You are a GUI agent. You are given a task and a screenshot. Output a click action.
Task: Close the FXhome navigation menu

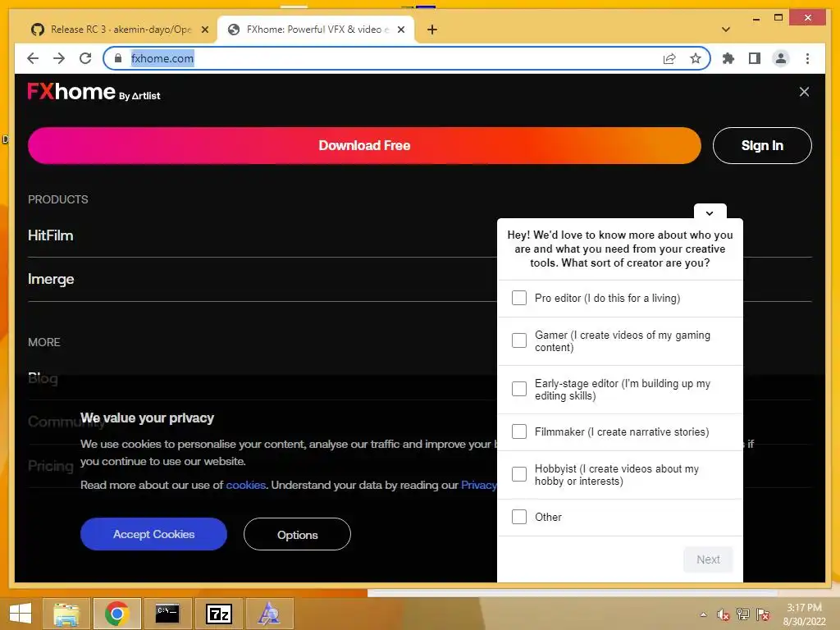804,92
